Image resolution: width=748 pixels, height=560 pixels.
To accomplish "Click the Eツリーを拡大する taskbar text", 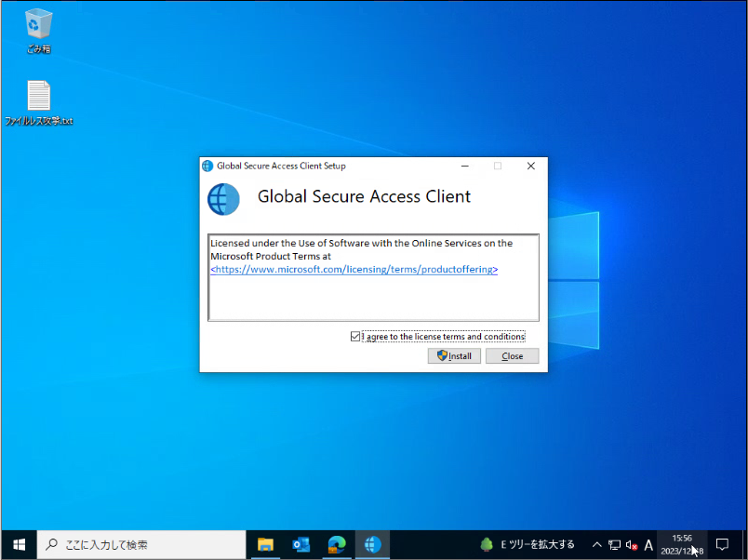I will (x=538, y=544).
